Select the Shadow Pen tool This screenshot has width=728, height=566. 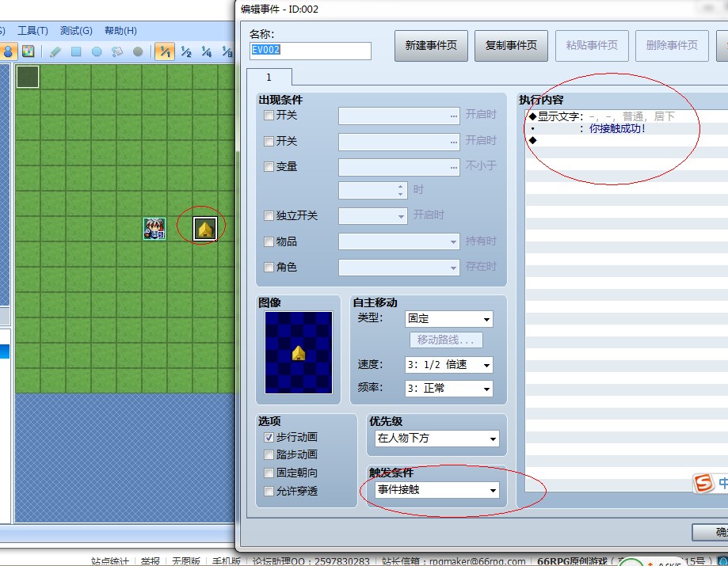138,51
